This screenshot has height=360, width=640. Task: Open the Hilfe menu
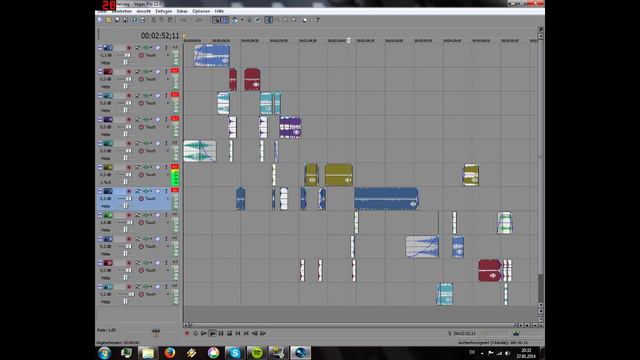[219, 11]
